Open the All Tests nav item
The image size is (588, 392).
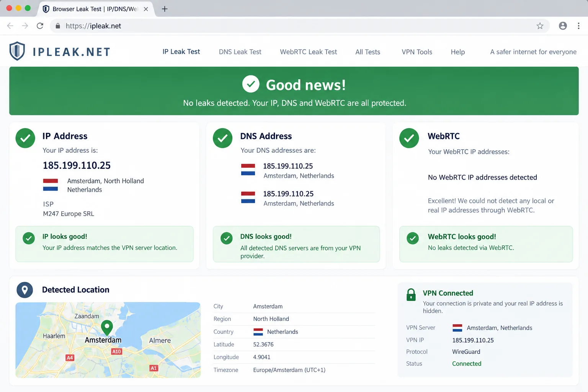pyautogui.click(x=368, y=52)
